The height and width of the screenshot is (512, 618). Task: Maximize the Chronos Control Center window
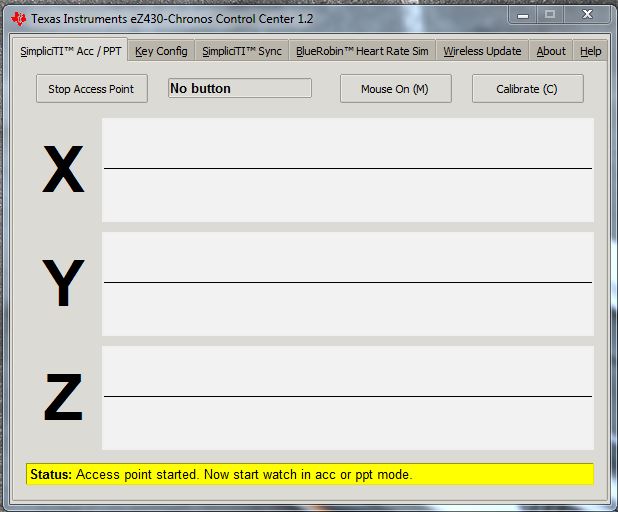[x=550, y=15]
